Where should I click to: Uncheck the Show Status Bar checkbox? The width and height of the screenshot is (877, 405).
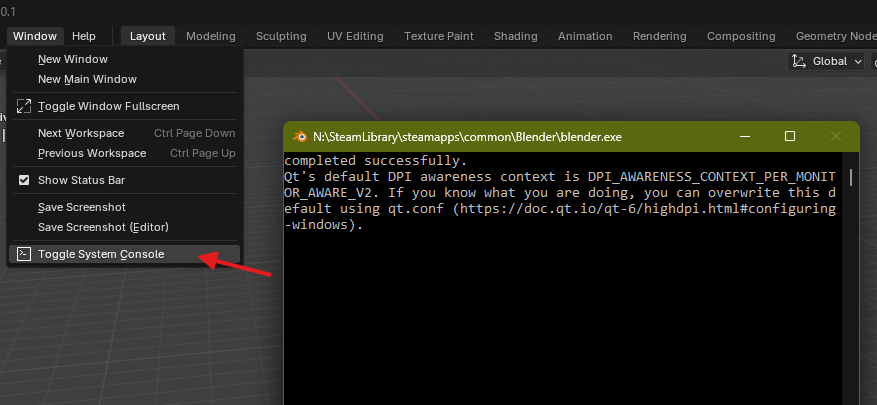pyautogui.click(x=25, y=180)
